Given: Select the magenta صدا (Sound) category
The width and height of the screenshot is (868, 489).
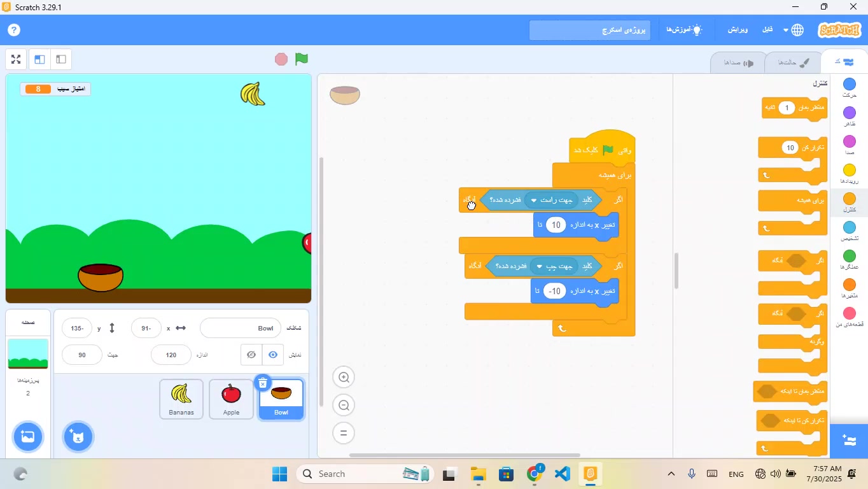Looking at the screenshot, I should coord(850,145).
